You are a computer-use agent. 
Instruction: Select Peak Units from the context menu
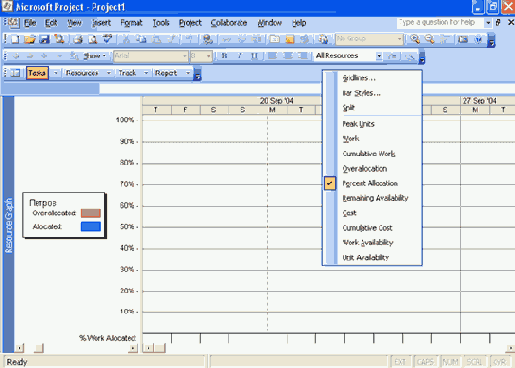(359, 124)
